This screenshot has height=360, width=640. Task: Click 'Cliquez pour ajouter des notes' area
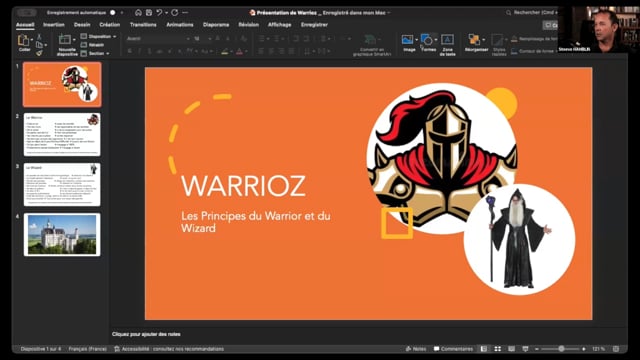tap(146, 334)
